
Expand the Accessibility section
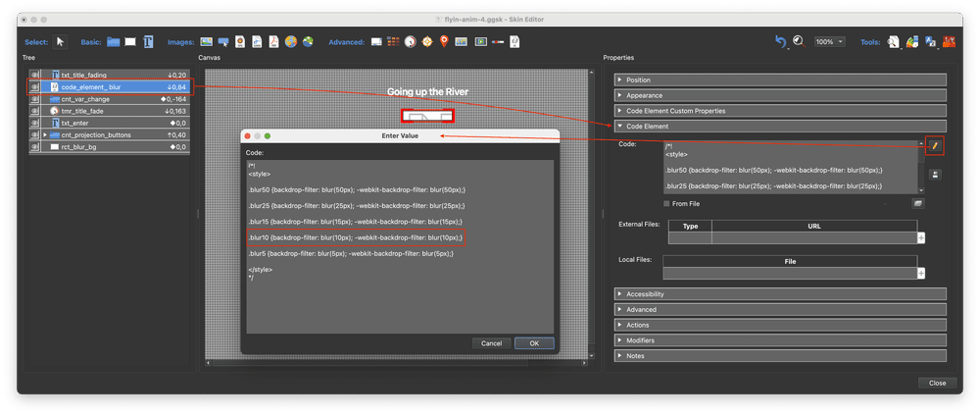780,294
